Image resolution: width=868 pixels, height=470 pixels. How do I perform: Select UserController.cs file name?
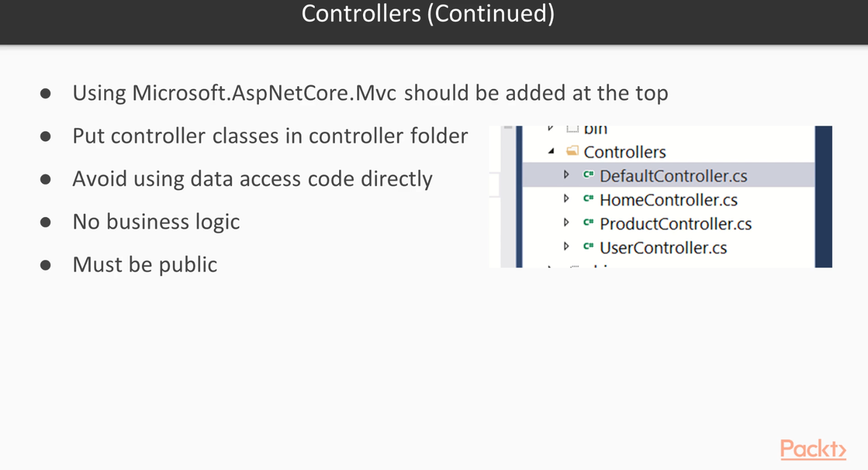[x=663, y=247]
